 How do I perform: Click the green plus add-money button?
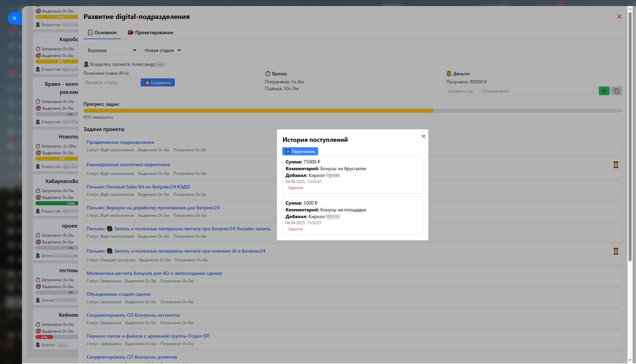point(604,91)
